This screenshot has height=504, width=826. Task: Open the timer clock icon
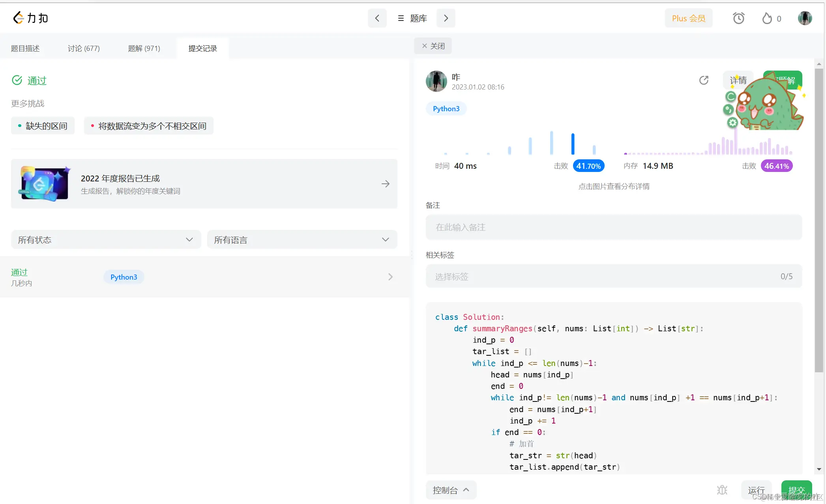tap(738, 18)
